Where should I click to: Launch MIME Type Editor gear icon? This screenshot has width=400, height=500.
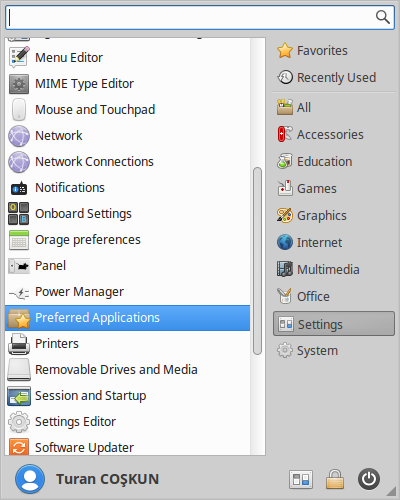click(19, 84)
